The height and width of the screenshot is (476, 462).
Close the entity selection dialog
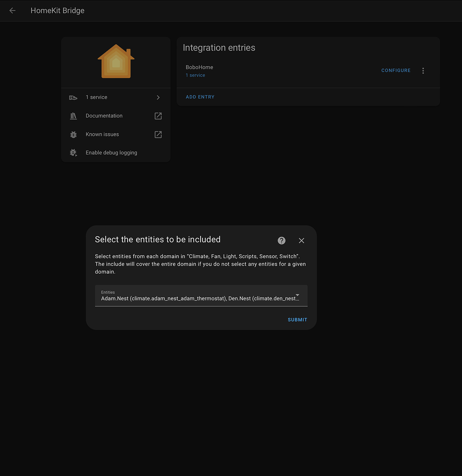(x=301, y=240)
